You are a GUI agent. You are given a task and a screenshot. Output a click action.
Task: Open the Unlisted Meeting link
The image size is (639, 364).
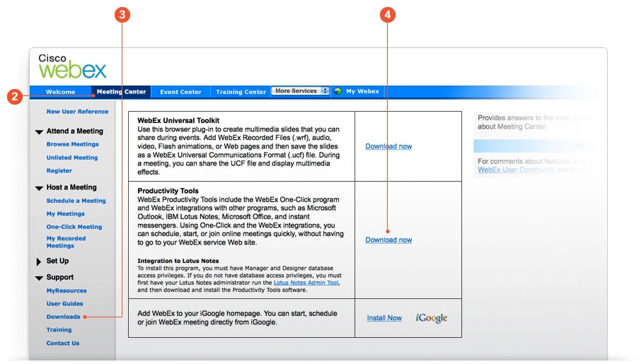72,158
